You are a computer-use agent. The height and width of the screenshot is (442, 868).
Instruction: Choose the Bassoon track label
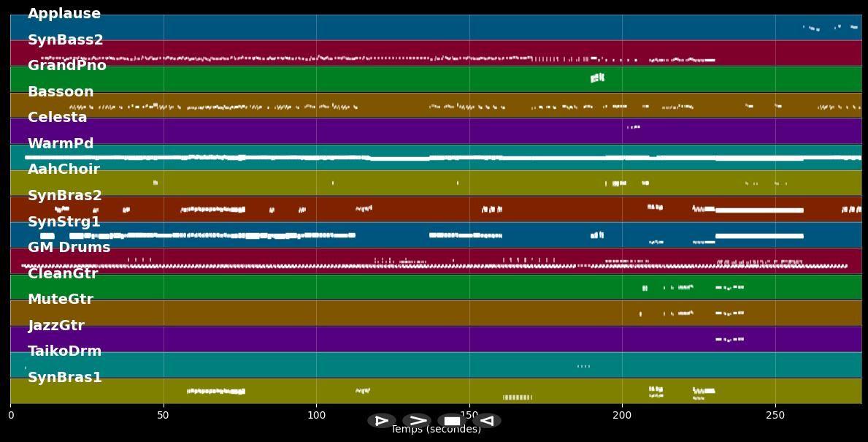click(x=61, y=92)
